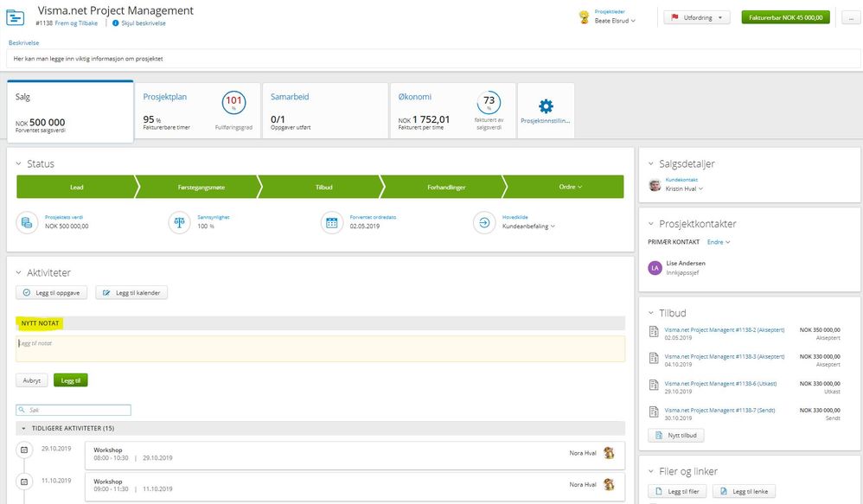Click into the Legg til notat field
This screenshot has width=863, height=504.
point(320,349)
